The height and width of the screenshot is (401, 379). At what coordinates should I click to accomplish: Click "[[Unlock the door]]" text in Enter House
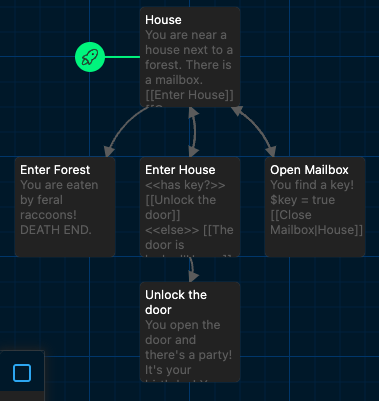181,207
